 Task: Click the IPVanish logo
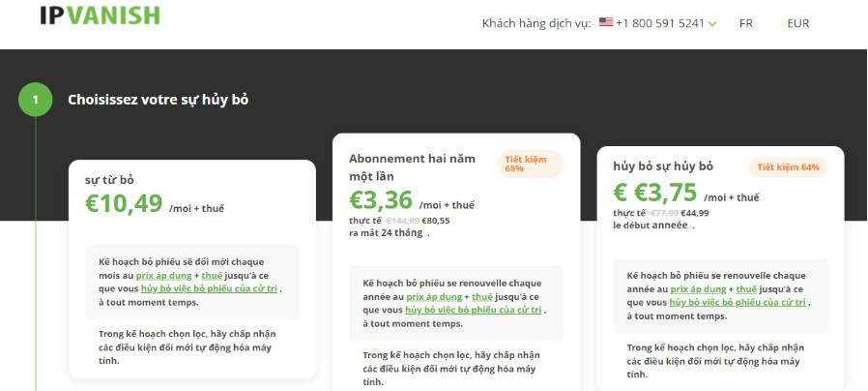tap(101, 15)
